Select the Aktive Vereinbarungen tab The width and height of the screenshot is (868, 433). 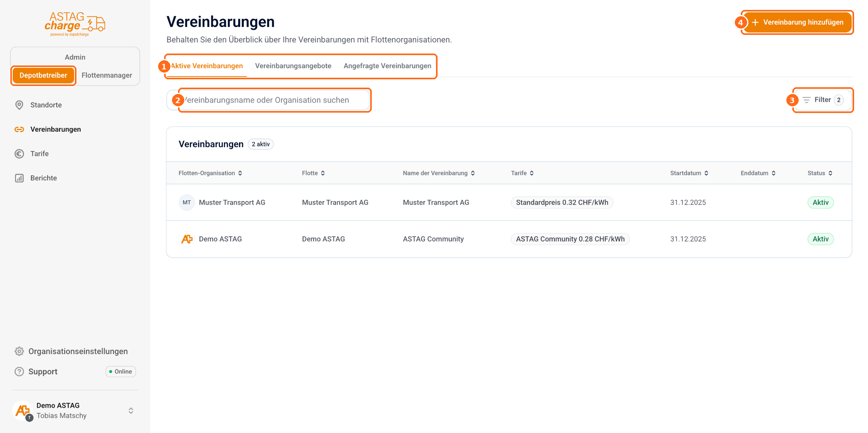tap(207, 66)
